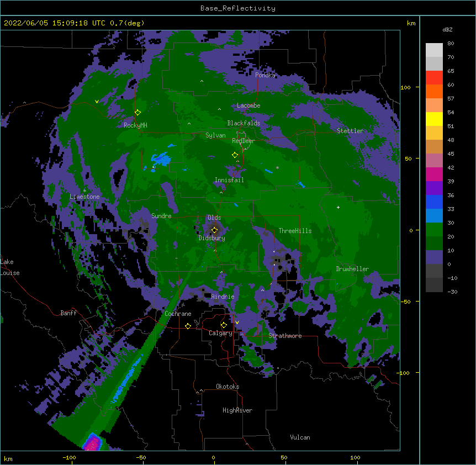Click the HighRiver label
The height and width of the screenshot is (465, 476).
(x=237, y=410)
